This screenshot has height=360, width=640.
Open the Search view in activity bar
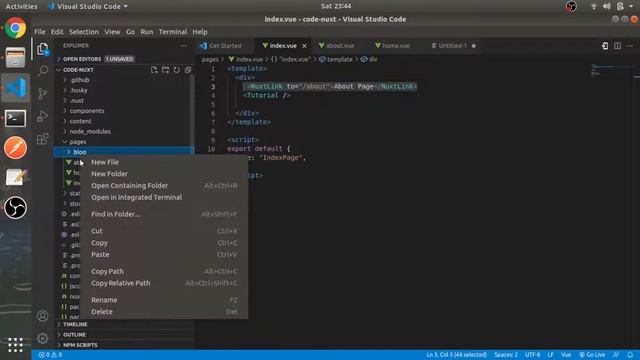[42, 71]
